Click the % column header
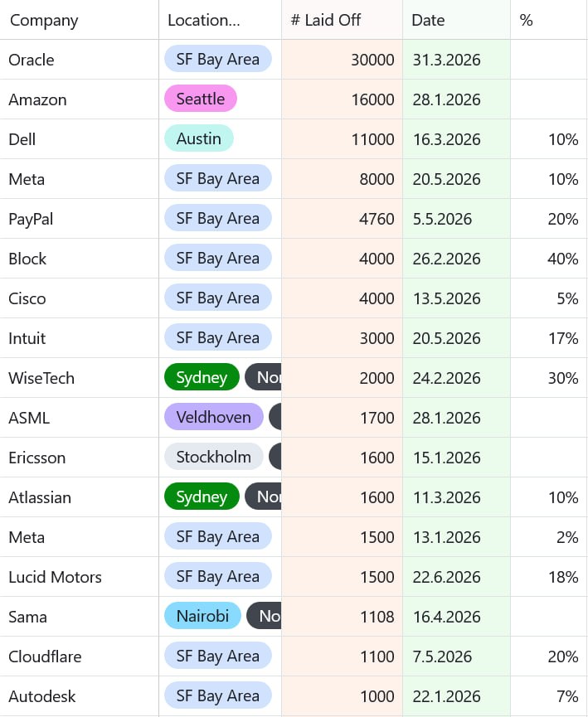This screenshot has width=588, height=717. click(549, 20)
